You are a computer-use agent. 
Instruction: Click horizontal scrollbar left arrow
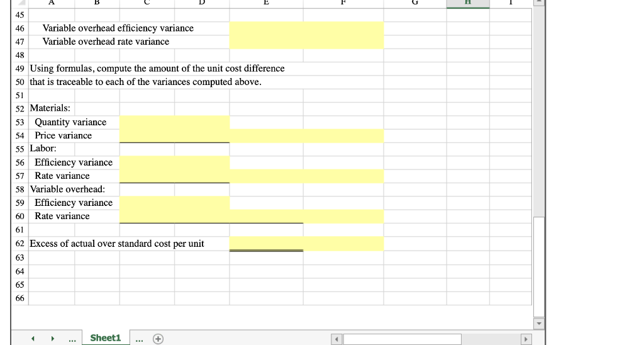coord(336,339)
